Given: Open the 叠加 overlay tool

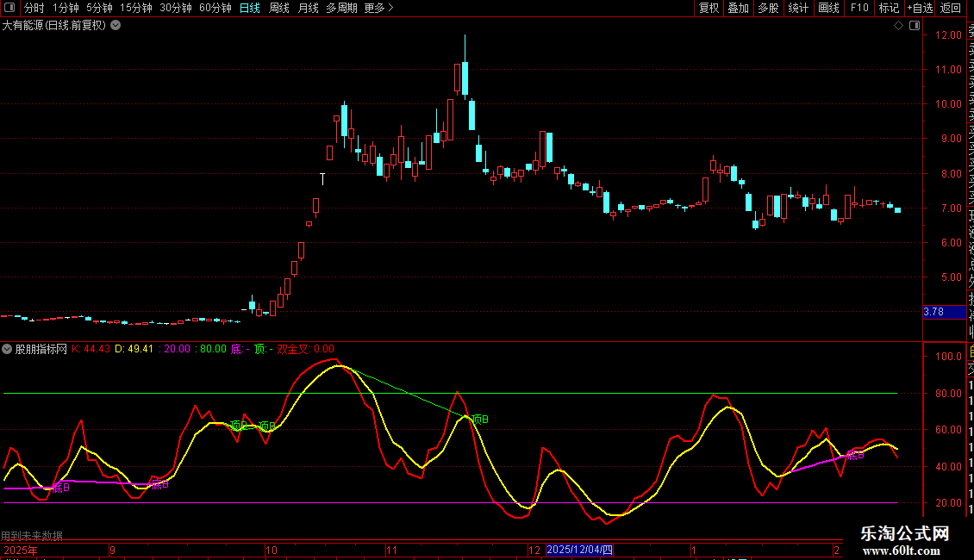Looking at the screenshot, I should click(738, 8).
